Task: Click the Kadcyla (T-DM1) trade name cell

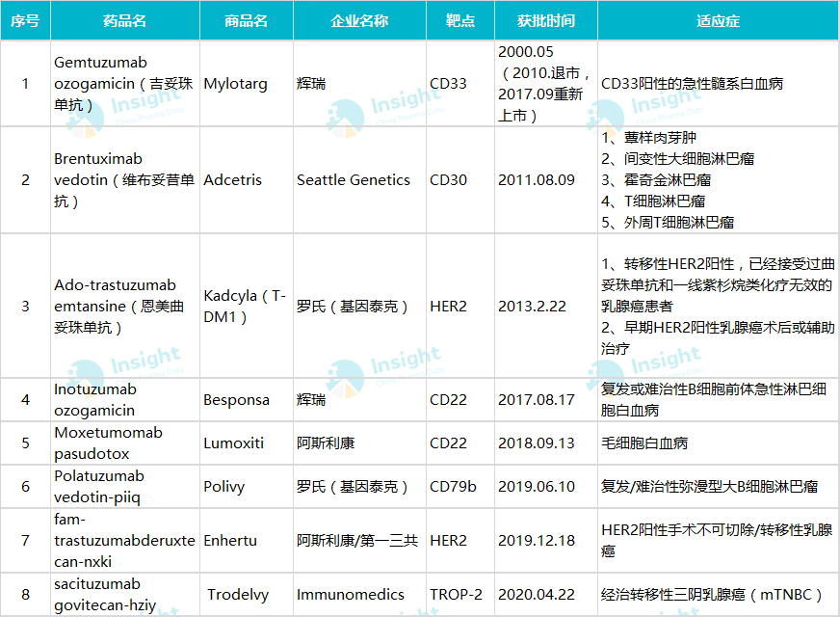Action: tap(247, 306)
